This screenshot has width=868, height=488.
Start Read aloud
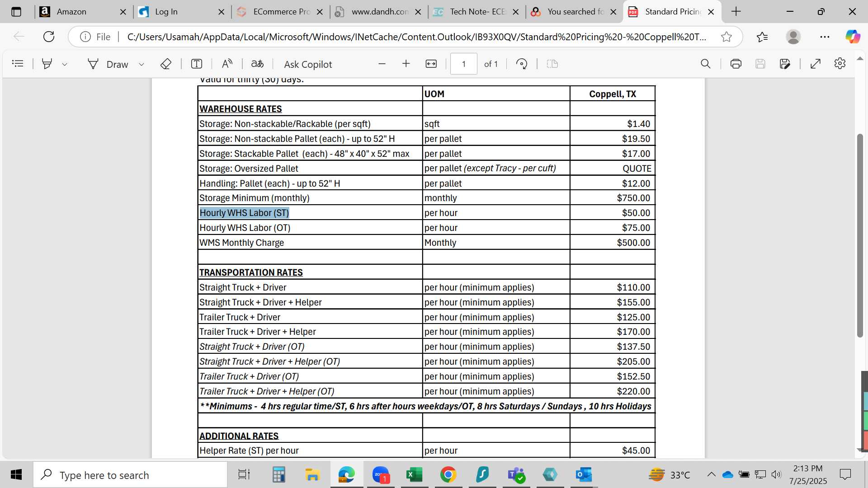coord(227,64)
